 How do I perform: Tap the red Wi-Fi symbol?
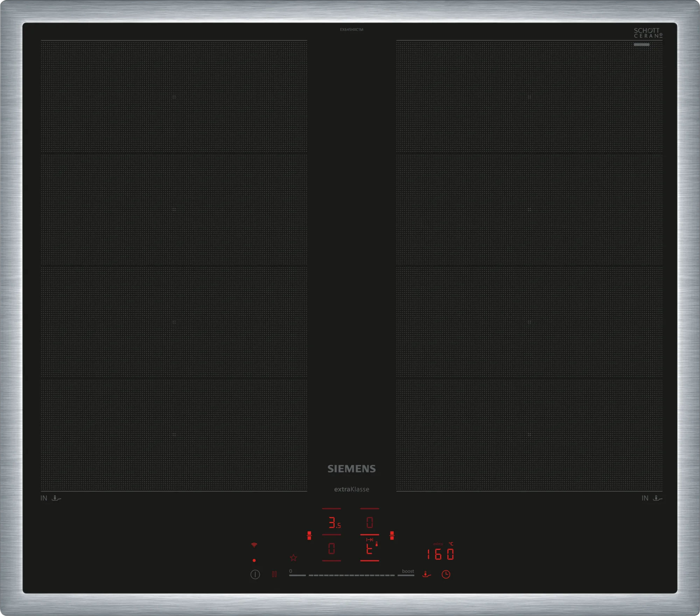point(254,545)
